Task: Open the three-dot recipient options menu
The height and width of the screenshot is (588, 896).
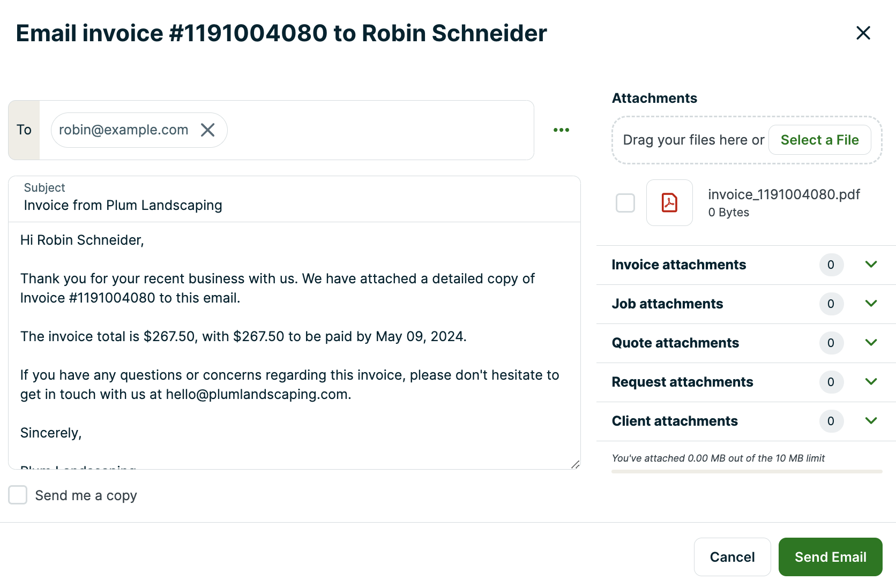Action: (x=561, y=130)
